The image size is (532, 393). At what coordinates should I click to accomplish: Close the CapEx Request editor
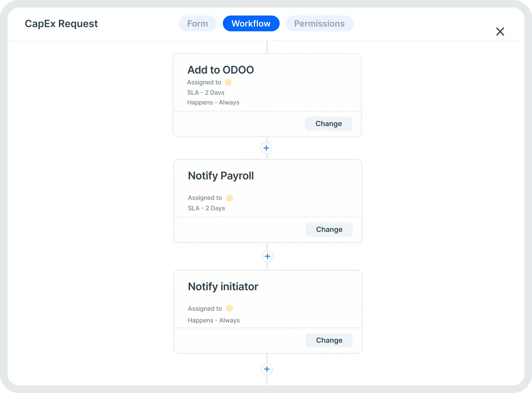tap(500, 31)
